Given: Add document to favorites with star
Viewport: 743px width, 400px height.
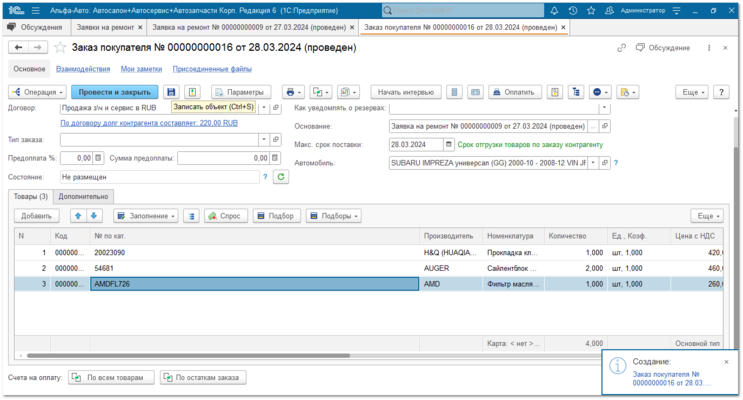Looking at the screenshot, I should coord(60,47).
